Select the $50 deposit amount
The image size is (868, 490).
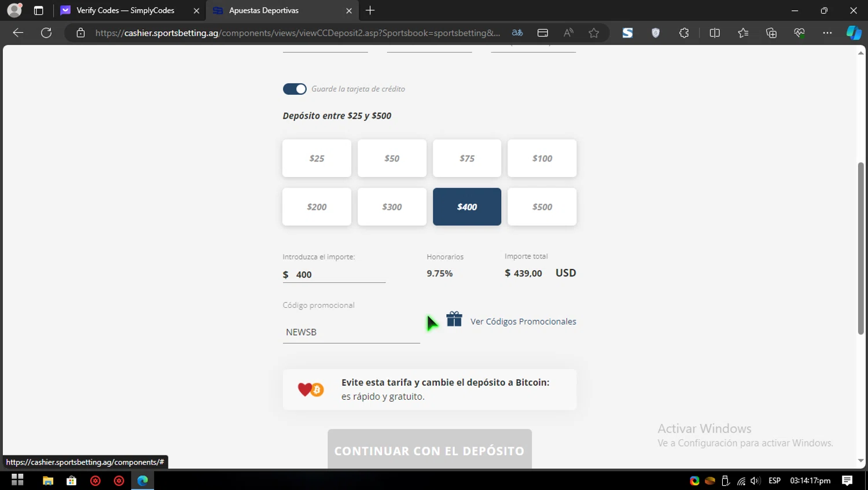(392, 158)
